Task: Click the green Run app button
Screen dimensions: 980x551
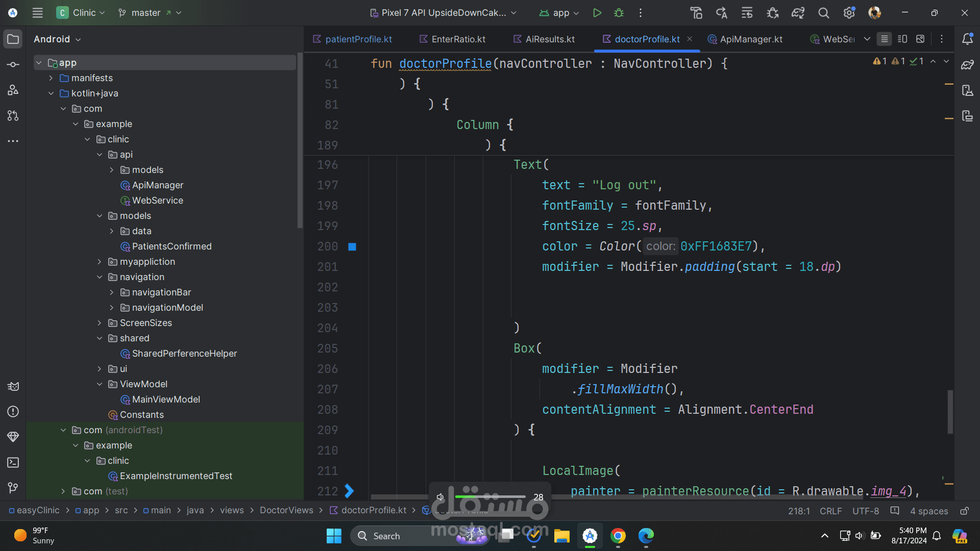Action: point(597,13)
